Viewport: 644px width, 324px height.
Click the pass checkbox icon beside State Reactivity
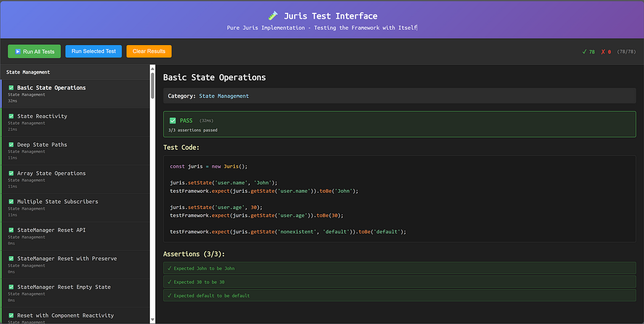click(11, 116)
